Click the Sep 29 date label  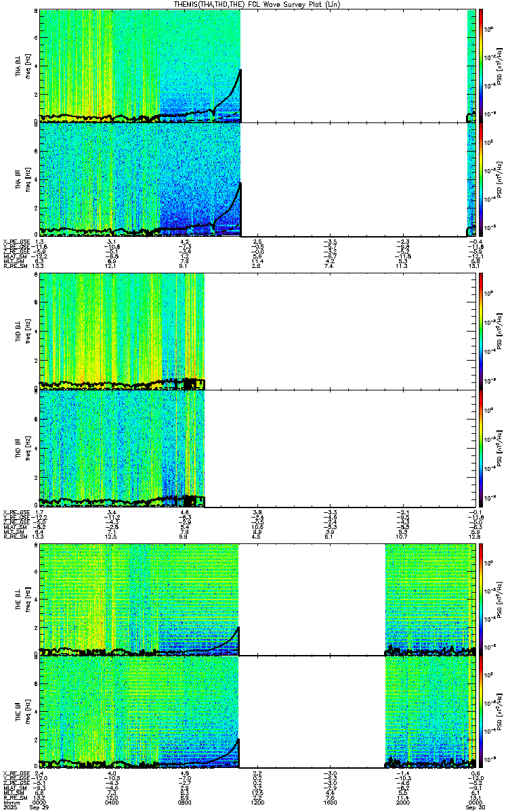pyautogui.click(x=41, y=807)
